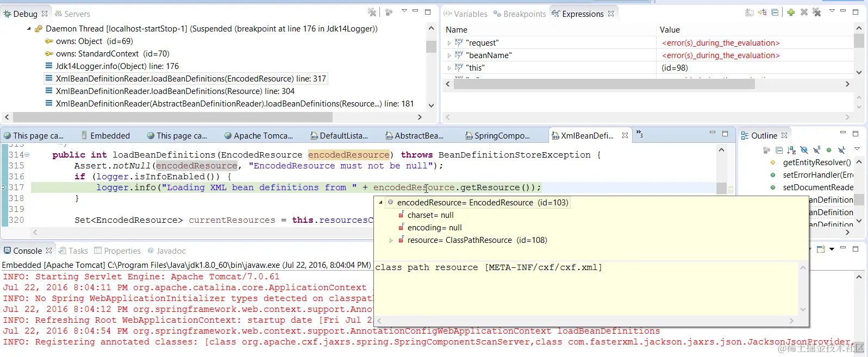Viewport: 868px width, 357px height.
Task: Collapse the Daemon Thread tree node
Action: pos(29,29)
